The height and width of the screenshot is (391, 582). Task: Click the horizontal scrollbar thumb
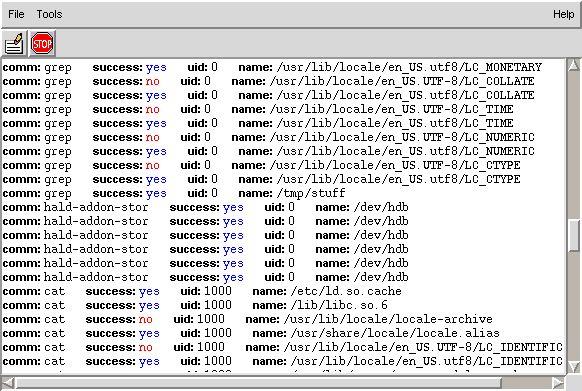click(259, 382)
